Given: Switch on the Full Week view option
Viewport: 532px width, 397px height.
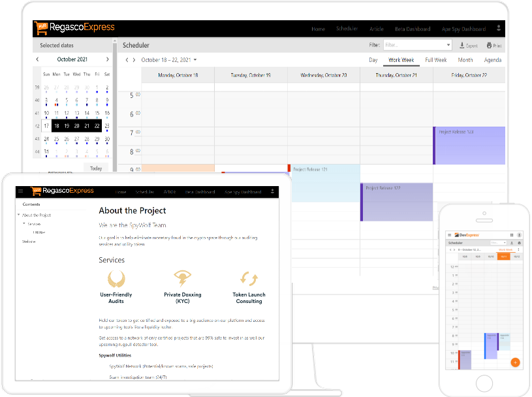Looking at the screenshot, I should click(x=435, y=59).
